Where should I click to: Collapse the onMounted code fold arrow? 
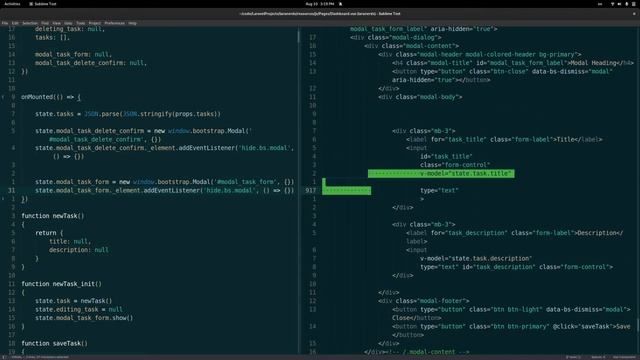click(x=3, y=97)
